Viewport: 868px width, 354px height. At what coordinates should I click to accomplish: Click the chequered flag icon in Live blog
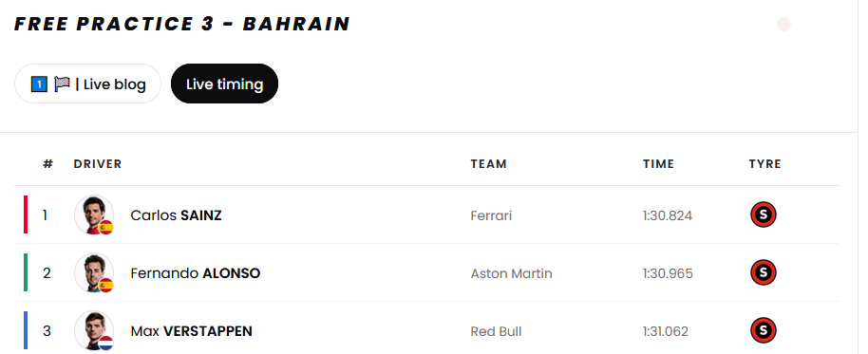(x=62, y=84)
